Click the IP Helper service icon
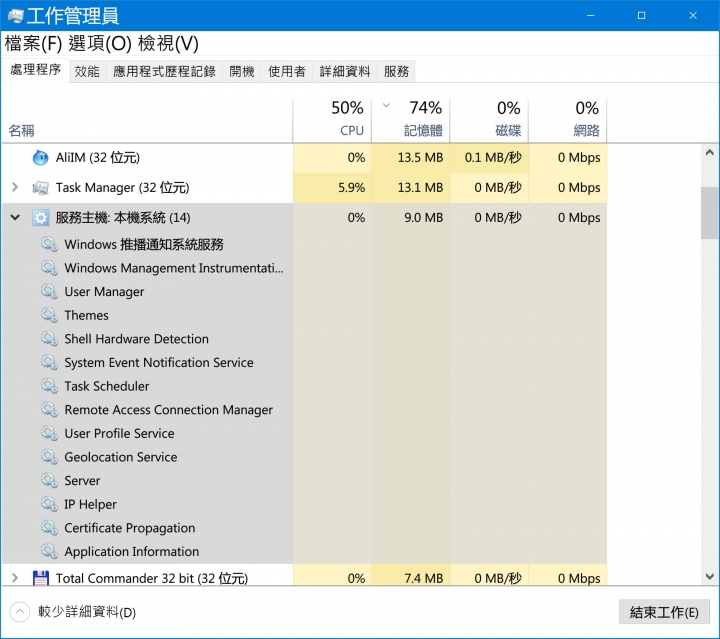The image size is (720, 639). click(x=49, y=504)
